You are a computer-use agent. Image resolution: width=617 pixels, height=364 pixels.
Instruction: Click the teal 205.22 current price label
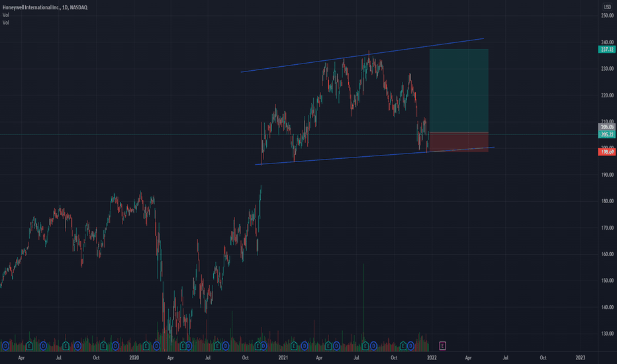coord(607,134)
